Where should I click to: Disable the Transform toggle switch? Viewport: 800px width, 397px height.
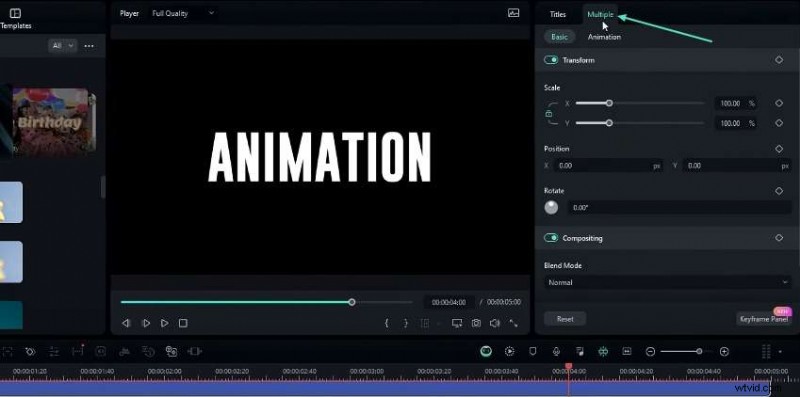click(551, 60)
